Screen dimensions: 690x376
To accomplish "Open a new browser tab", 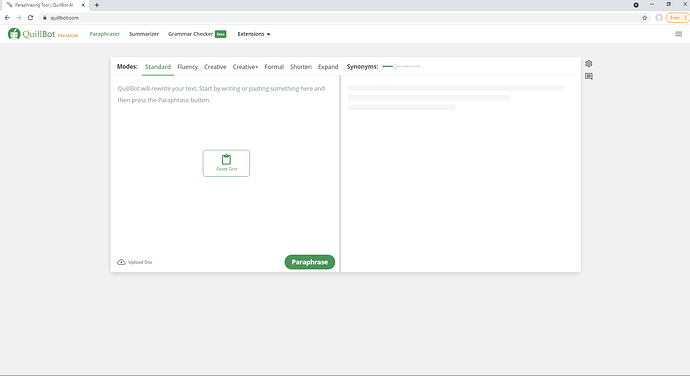I will pos(97,5).
